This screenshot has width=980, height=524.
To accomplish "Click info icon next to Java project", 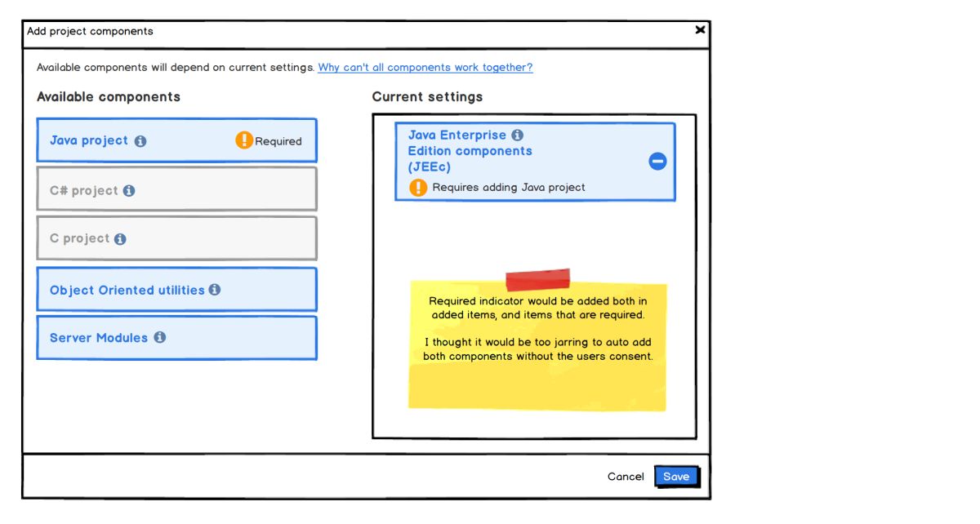I will point(140,141).
